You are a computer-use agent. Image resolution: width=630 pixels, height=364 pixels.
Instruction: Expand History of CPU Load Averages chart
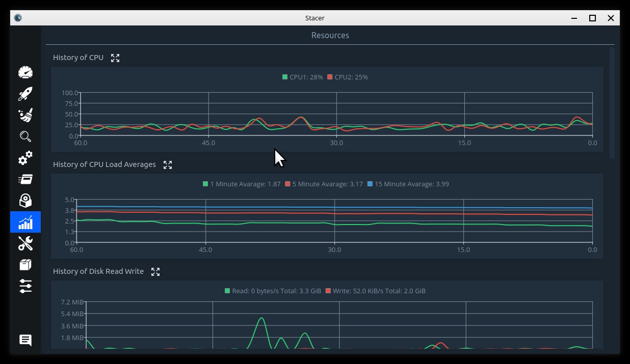coord(168,165)
